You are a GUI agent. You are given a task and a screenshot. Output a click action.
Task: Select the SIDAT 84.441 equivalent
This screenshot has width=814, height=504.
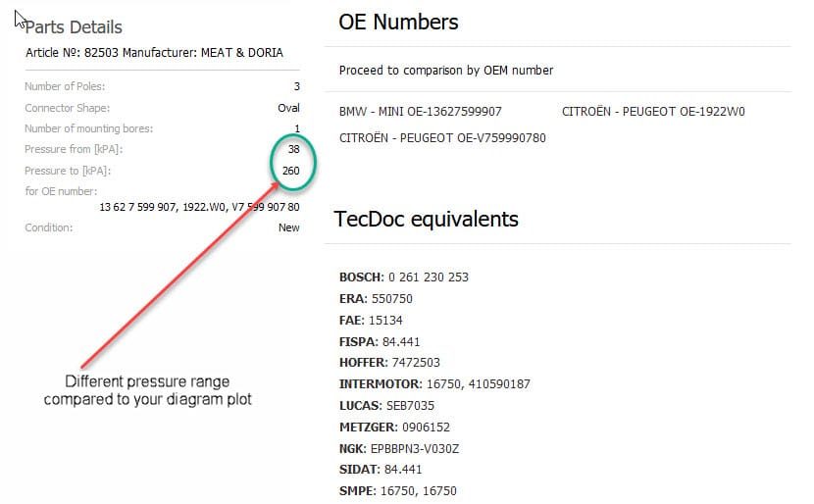[381, 470]
